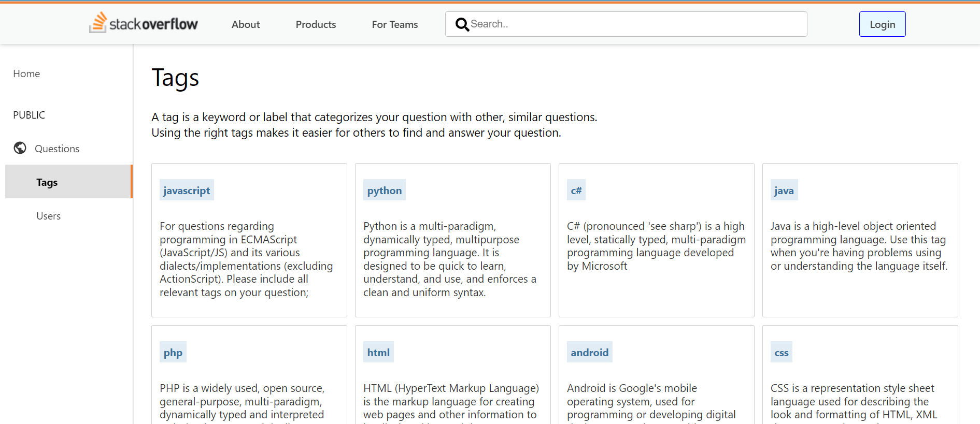
Task: Open the php tag
Action: coord(173,352)
